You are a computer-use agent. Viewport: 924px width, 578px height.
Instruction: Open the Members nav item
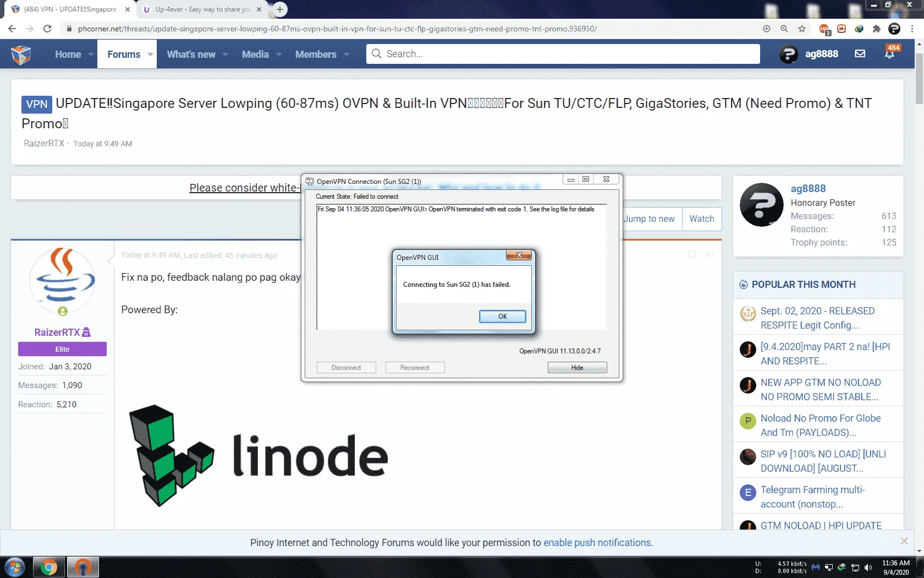point(316,54)
